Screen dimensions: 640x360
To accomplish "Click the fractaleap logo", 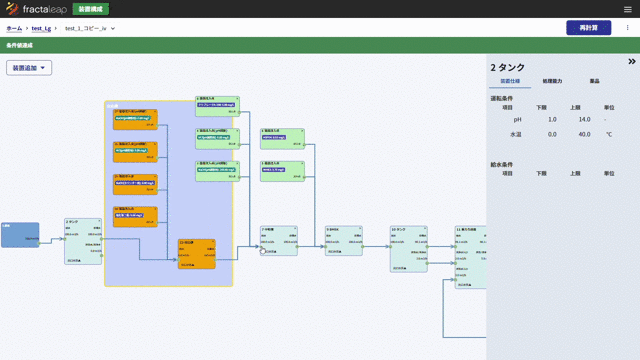I will pos(36,9).
